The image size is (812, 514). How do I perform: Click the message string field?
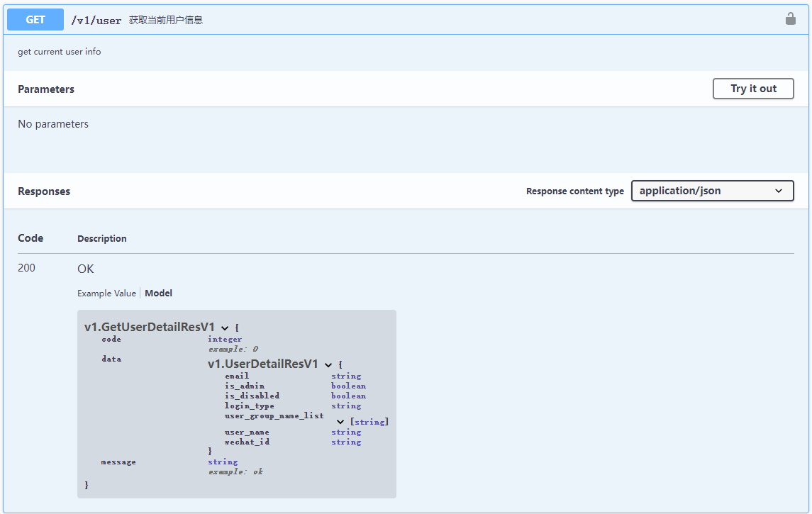(x=118, y=462)
